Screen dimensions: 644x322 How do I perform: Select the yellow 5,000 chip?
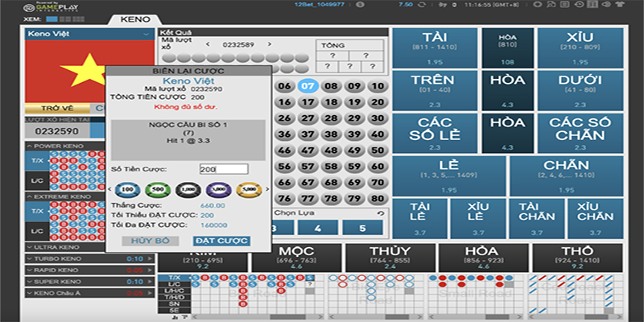(x=250, y=189)
